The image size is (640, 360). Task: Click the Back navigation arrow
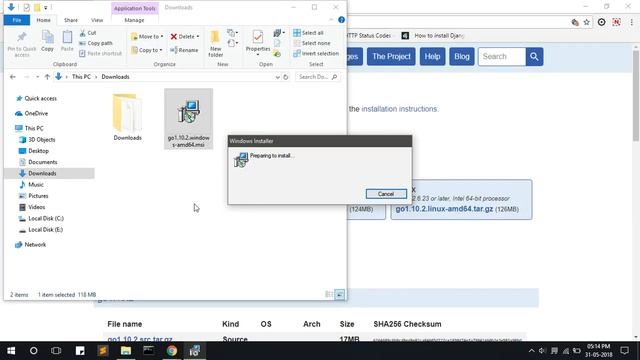13,77
